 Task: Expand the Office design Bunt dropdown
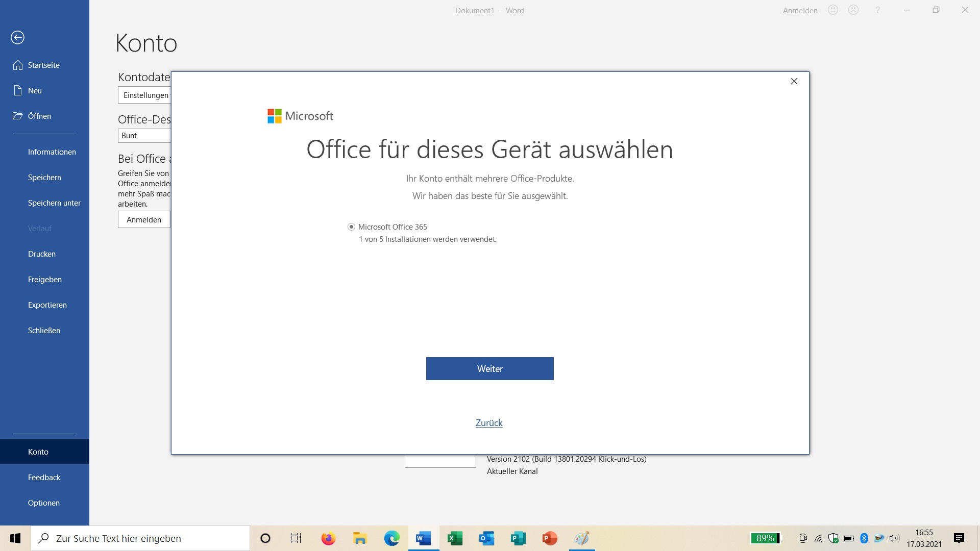pos(144,136)
